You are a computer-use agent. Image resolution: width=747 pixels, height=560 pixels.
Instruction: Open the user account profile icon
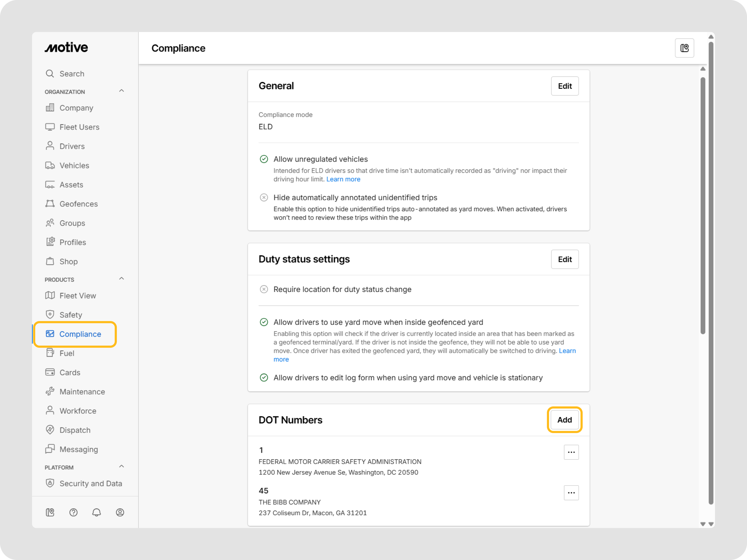120,513
